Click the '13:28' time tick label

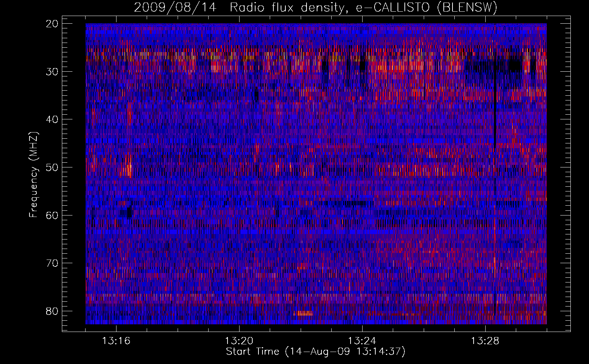(x=485, y=341)
